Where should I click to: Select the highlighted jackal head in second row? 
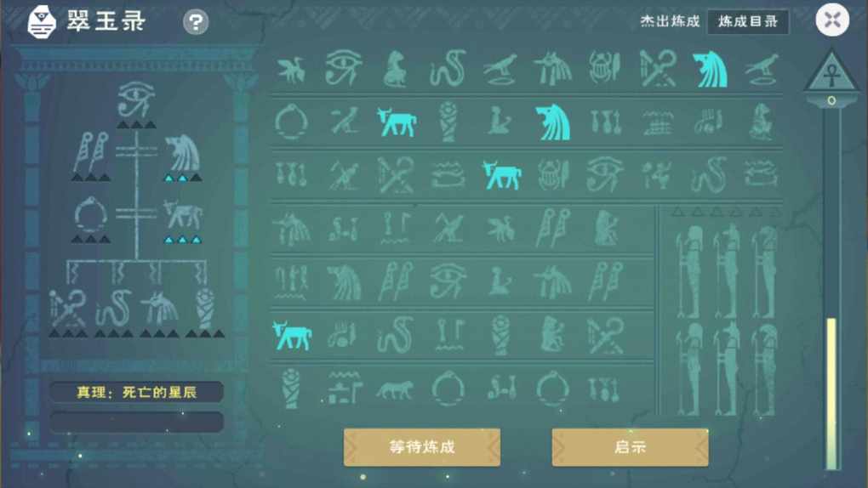[552, 122]
